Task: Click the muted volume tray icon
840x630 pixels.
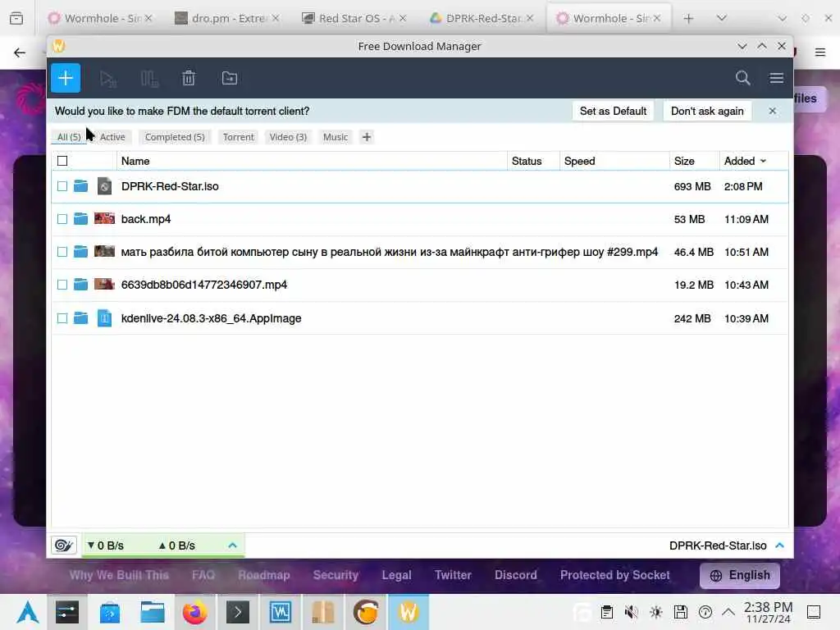Action: point(632,612)
